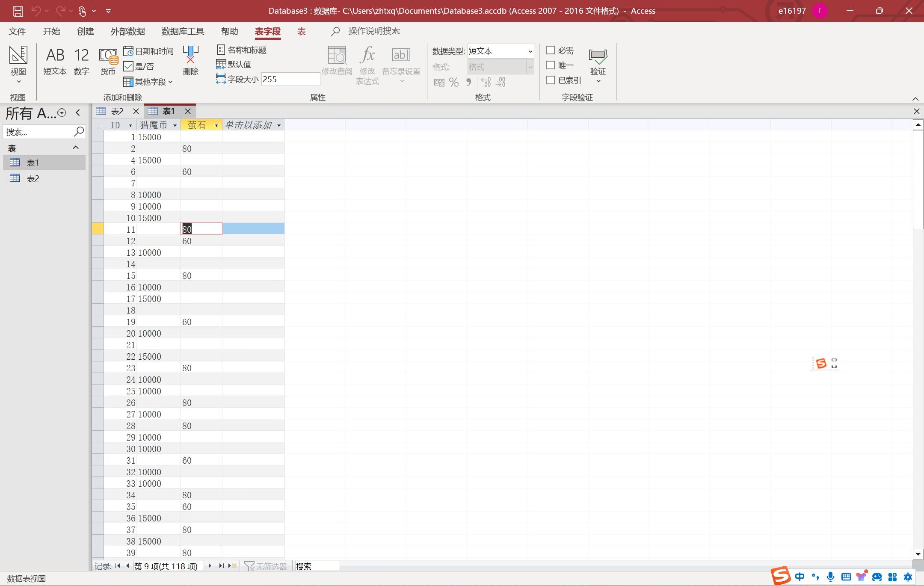Add a Currency (货币) field
The height and width of the screenshot is (586, 924).
(x=108, y=62)
